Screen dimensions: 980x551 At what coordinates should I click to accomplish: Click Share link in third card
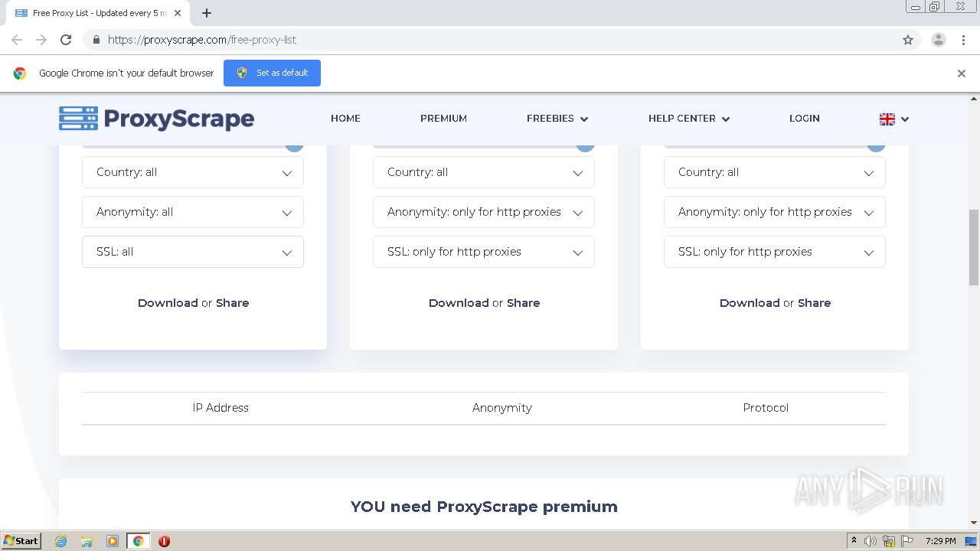[814, 303]
